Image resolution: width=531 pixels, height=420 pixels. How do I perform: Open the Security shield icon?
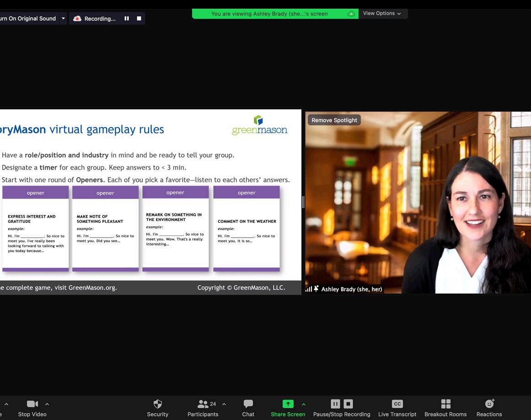coord(157,404)
